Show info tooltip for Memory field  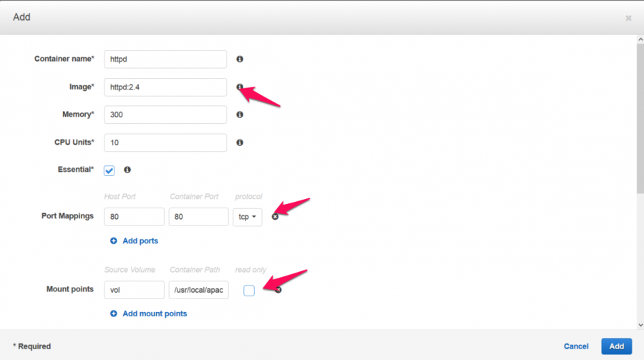(x=240, y=115)
